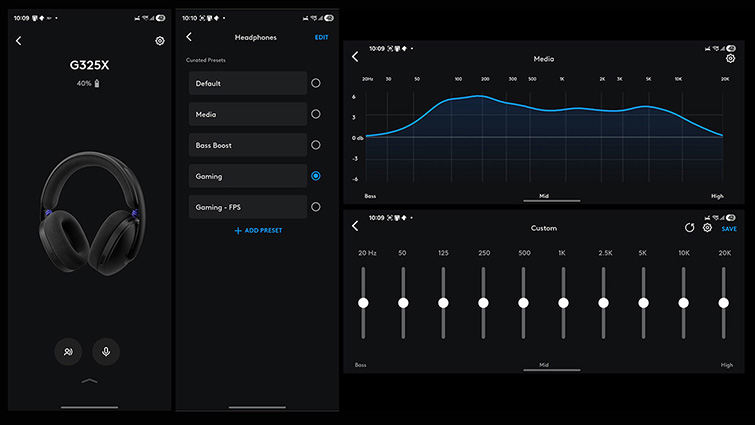The image size is (755, 425).
Task: Go back from the G325X device screen
Action: pos(18,41)
